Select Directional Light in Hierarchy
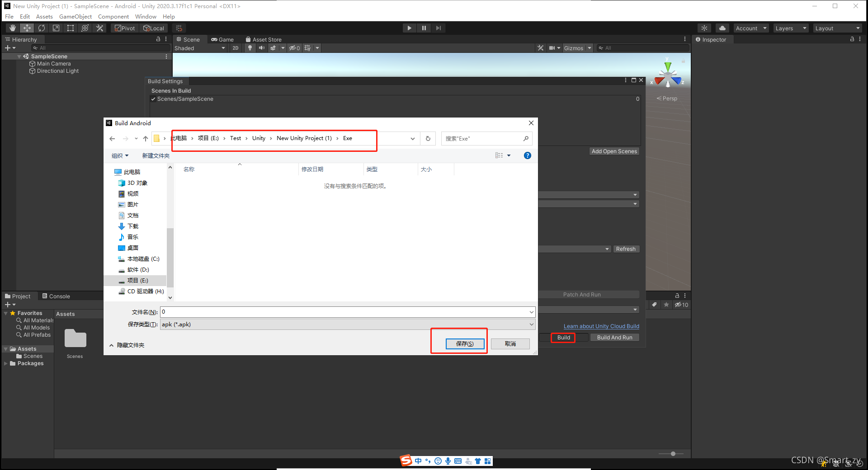 57,71
